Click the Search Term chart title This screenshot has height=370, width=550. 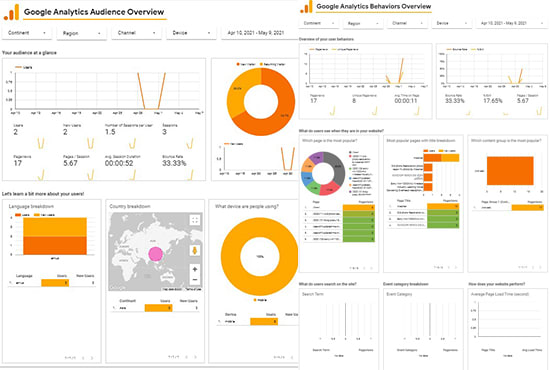coord(313,294)
